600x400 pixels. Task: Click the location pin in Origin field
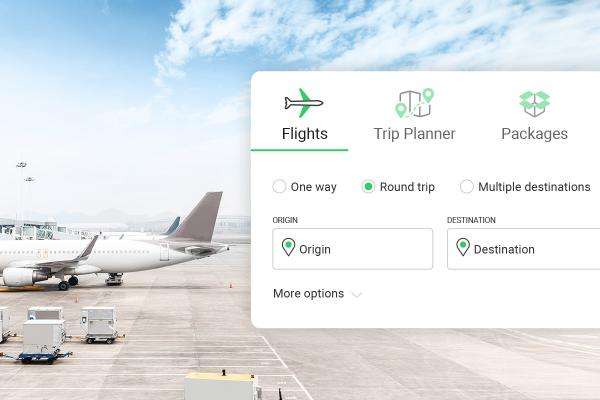click(288, 247)
